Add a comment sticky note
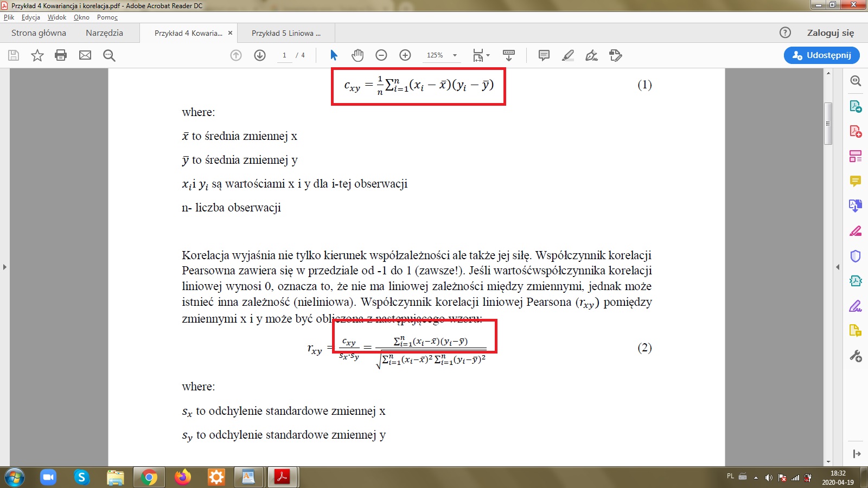The width and height of the screenshot is (868, 488). coord(544,55)
